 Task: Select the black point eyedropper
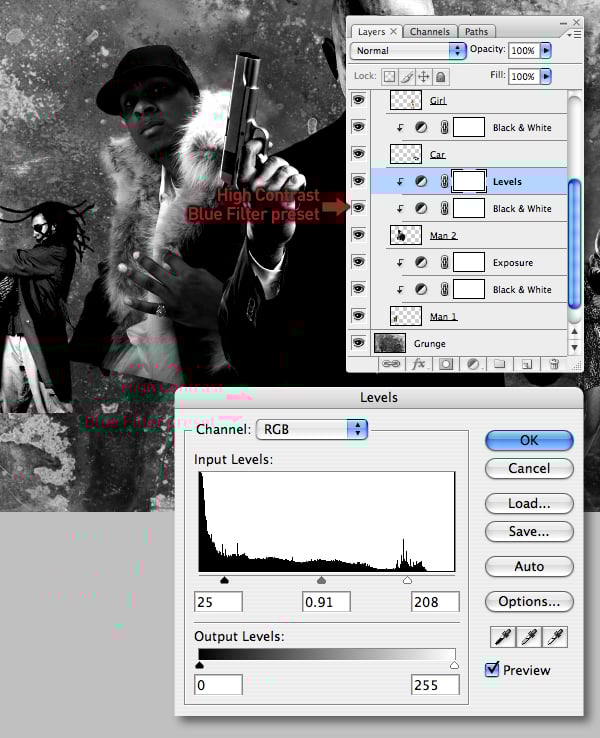[503, 637]
